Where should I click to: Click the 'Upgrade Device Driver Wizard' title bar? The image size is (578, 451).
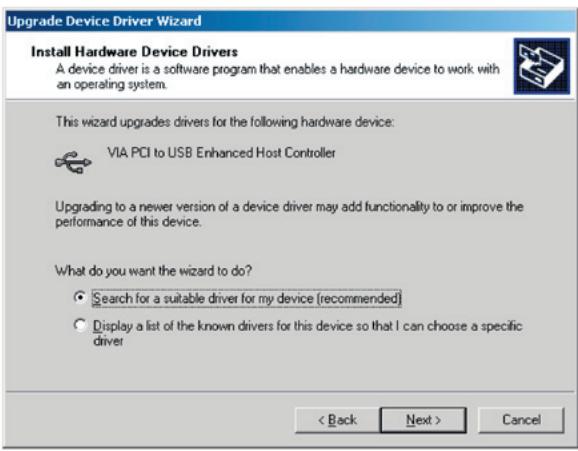290,21
